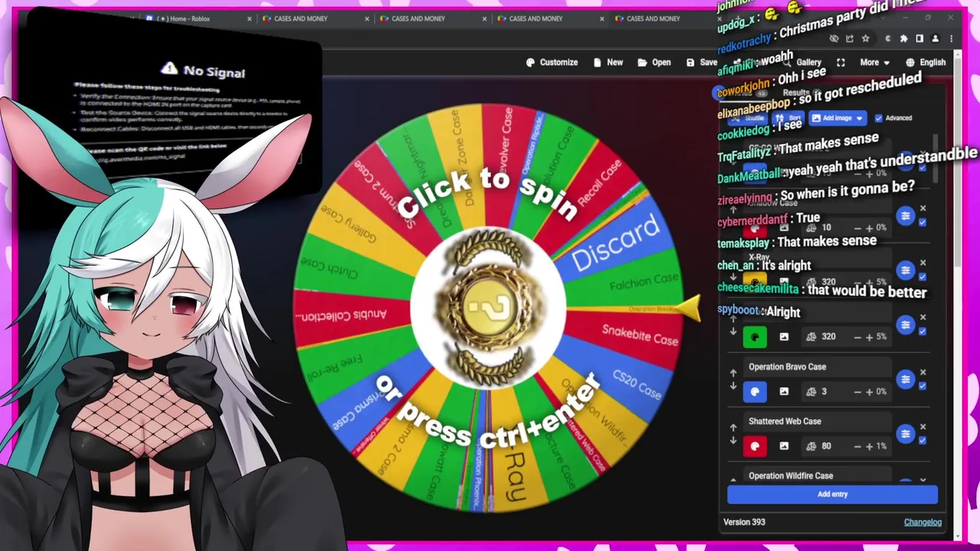Click the share icon in address bar

[849, 39]
